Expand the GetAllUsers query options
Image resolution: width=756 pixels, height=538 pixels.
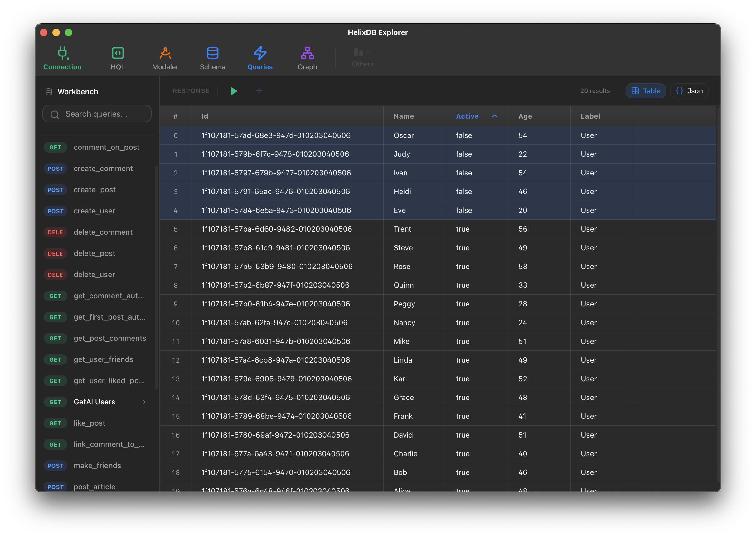coord(144,402)
